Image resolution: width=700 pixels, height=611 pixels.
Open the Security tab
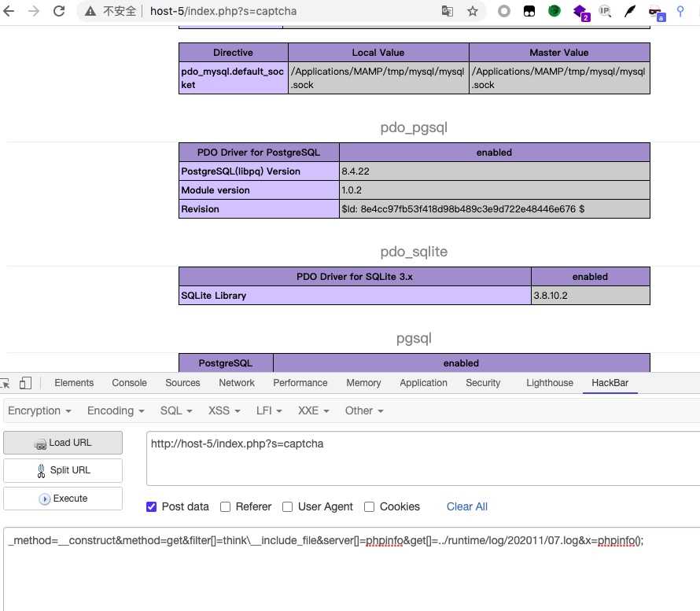click(483, 383)
